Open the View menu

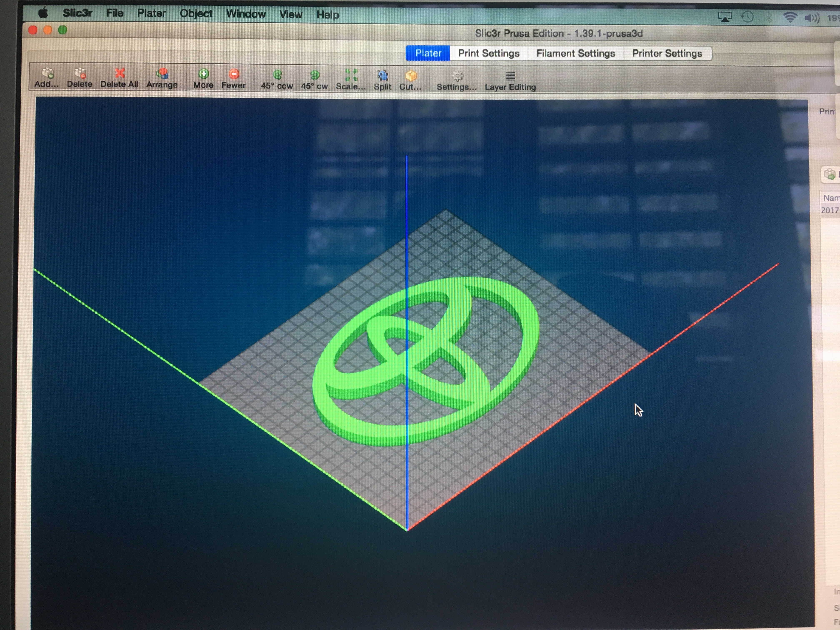pos(291,14)
